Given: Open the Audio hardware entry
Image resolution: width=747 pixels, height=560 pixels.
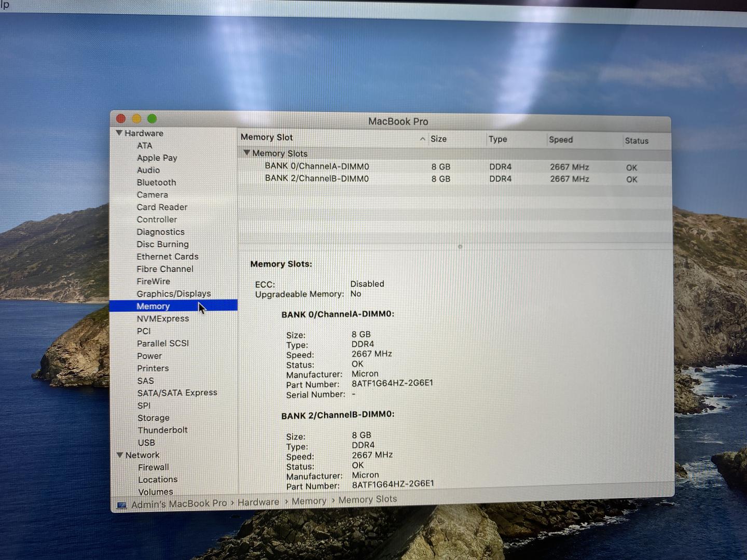Looking at the screenshot, I should click(148, 170).
